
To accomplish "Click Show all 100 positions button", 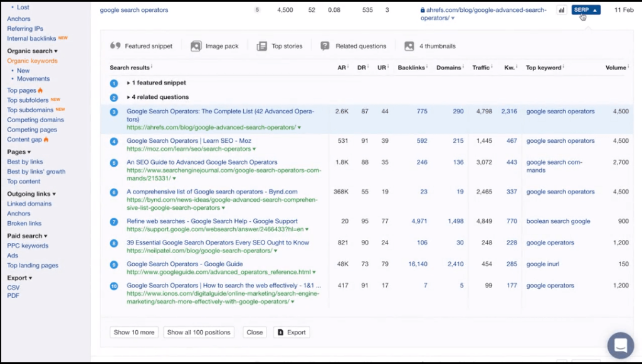I will pyautogui.click(x=199, y=332).
